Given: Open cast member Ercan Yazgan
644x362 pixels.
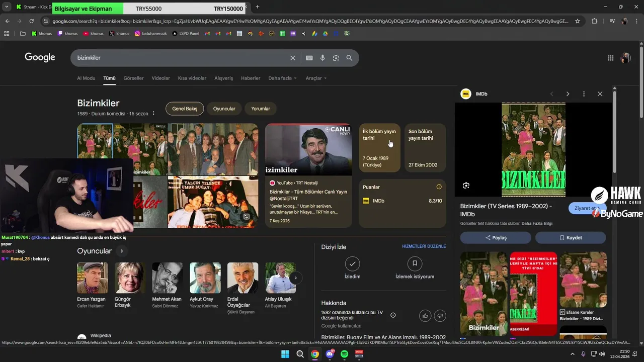Looking at the screenshot, I should [x=92, y=286].
